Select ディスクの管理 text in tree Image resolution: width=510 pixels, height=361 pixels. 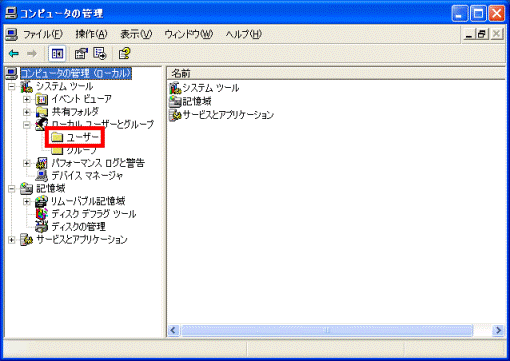point(78,227)
